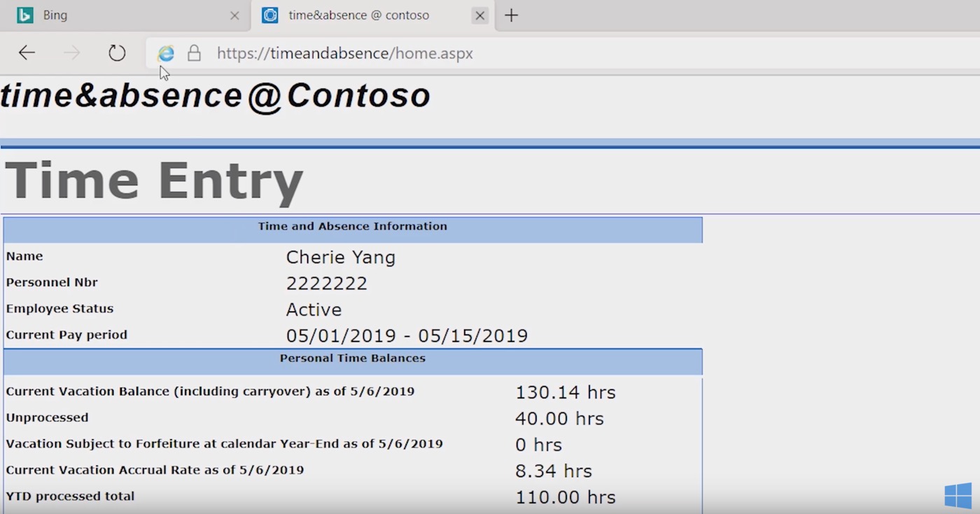Click the Active status value

point(314,309)
